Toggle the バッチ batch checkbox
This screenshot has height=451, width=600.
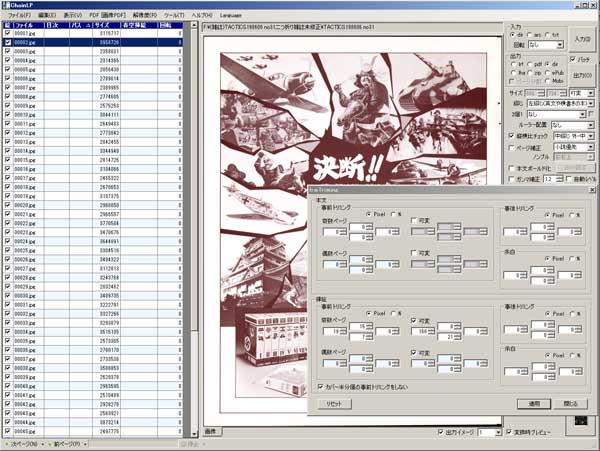coord(572,59)
